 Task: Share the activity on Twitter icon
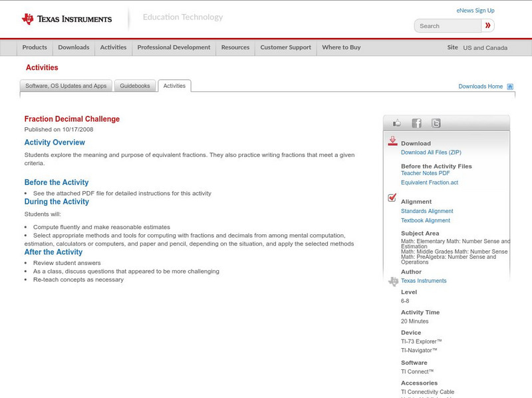pos(436,123)
